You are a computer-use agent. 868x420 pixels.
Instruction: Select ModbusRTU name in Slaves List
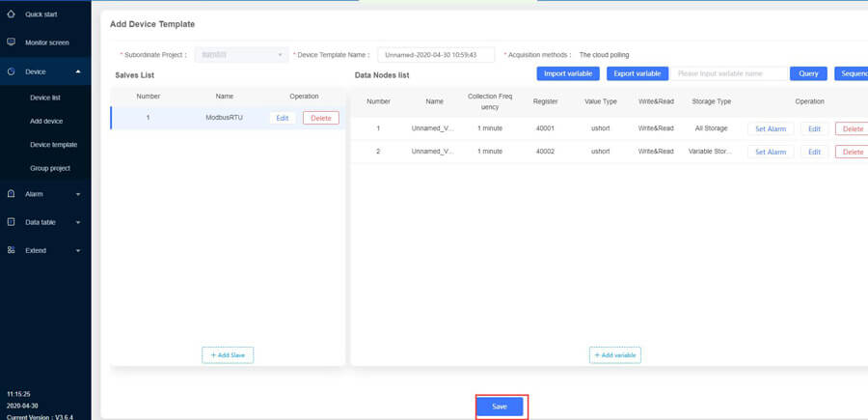tap(224, 118)
